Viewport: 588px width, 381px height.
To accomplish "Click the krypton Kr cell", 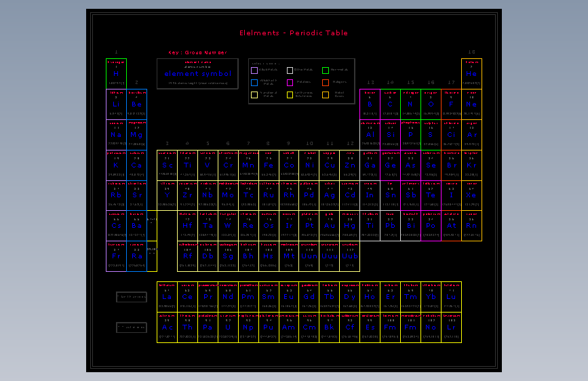I will pos(471,165).
